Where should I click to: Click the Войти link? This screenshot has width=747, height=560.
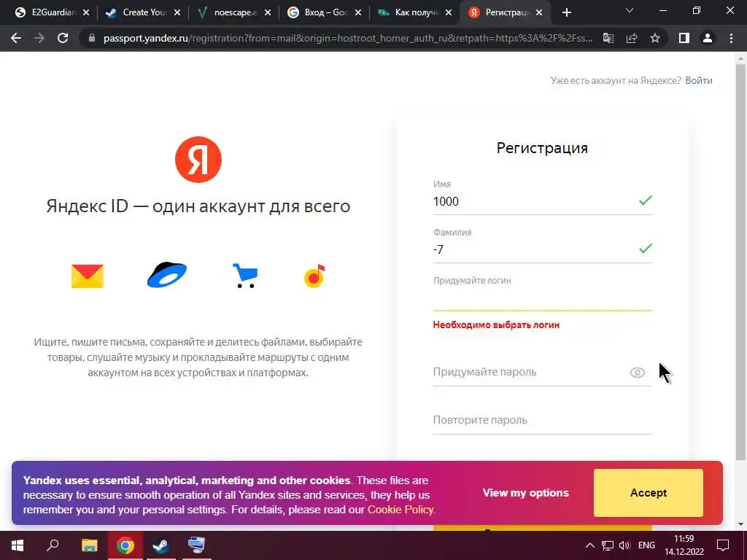click(x=699, y=80)
